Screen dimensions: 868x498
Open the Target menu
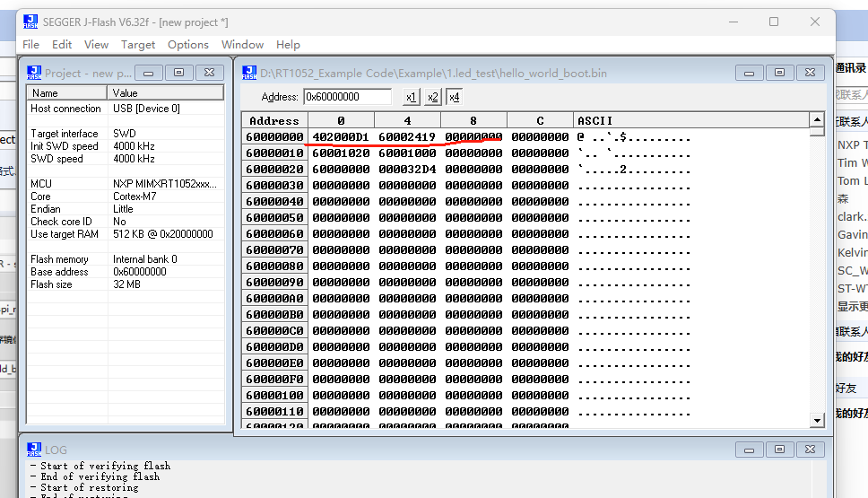click(138, 44)
